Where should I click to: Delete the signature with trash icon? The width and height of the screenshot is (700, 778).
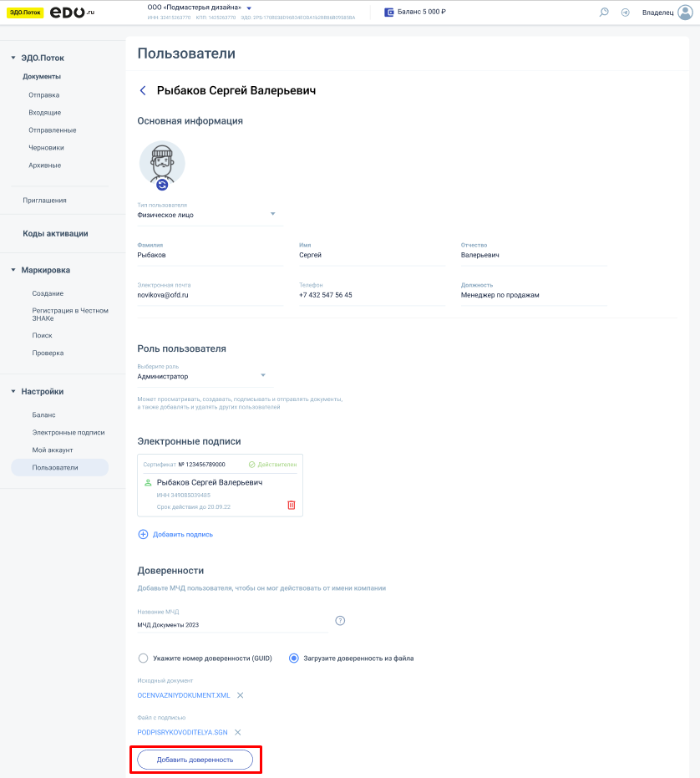click(292, 505)
